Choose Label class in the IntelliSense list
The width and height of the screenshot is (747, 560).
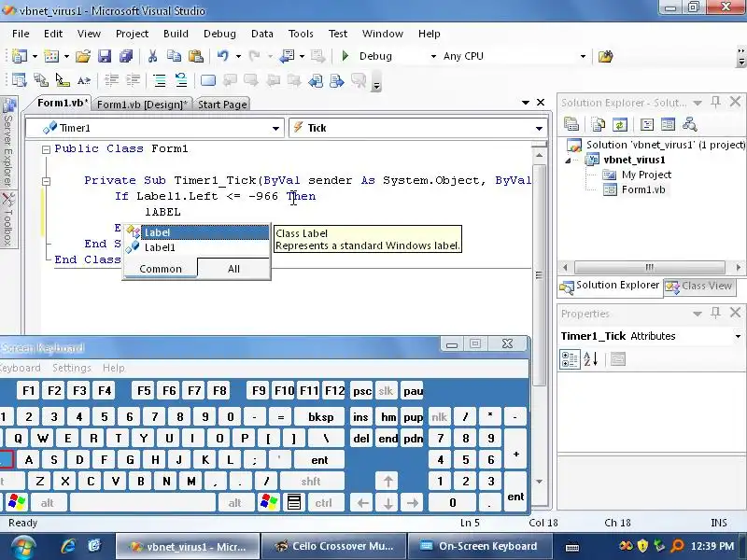(197, 232)
